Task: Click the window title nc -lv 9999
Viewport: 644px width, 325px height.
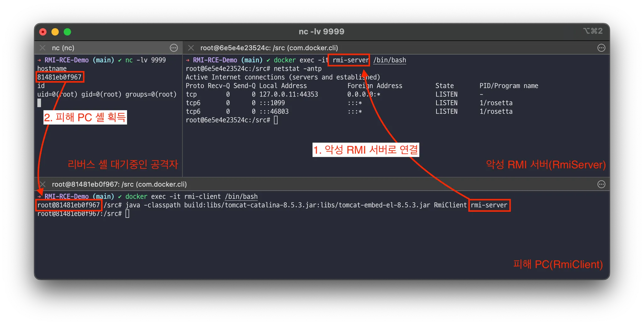Action: (x=321, y=31)
